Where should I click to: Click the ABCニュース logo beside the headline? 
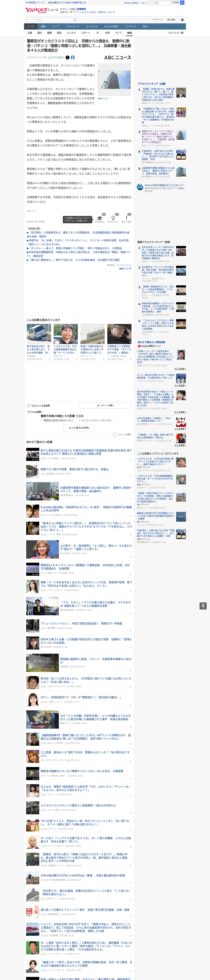pyautogui.click(x=117, y=57)
